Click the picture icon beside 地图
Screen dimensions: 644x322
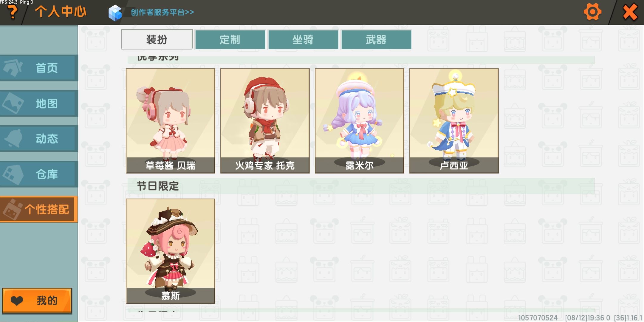pos(13,103)
